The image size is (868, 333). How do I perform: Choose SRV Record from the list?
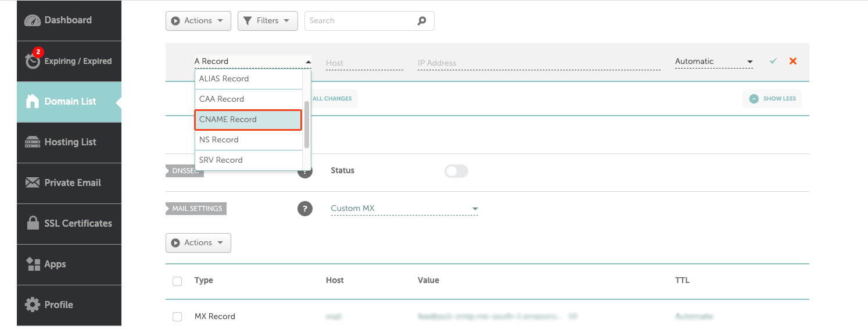coord(249,160)
